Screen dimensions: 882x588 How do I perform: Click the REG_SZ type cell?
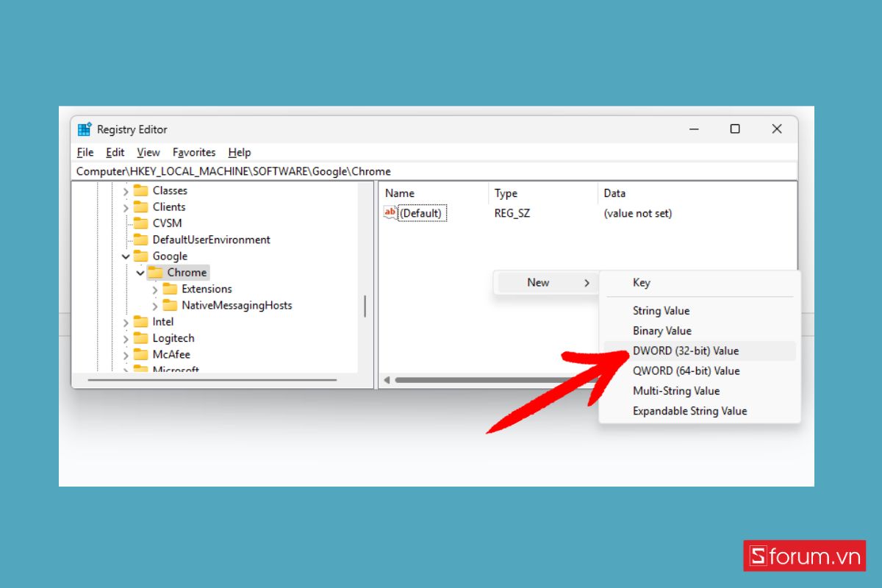512,213
